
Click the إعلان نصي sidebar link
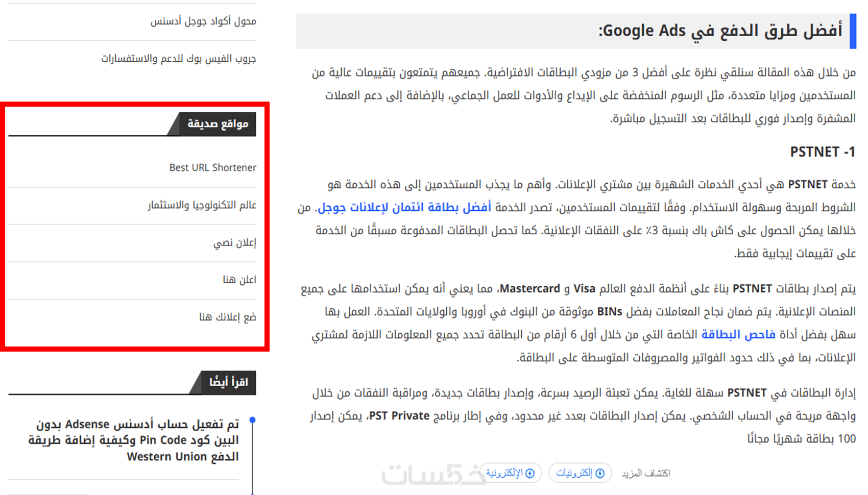coord(235,242)
